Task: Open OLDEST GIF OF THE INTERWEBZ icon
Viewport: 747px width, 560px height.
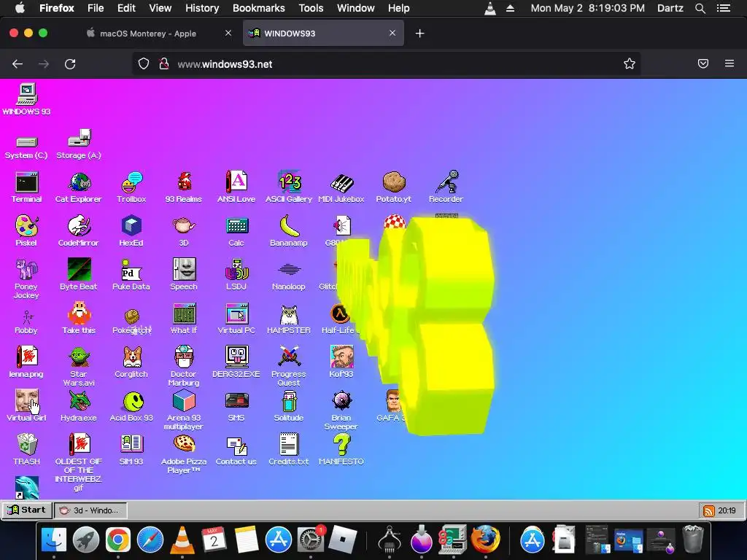Action: [x=79, y=462]
